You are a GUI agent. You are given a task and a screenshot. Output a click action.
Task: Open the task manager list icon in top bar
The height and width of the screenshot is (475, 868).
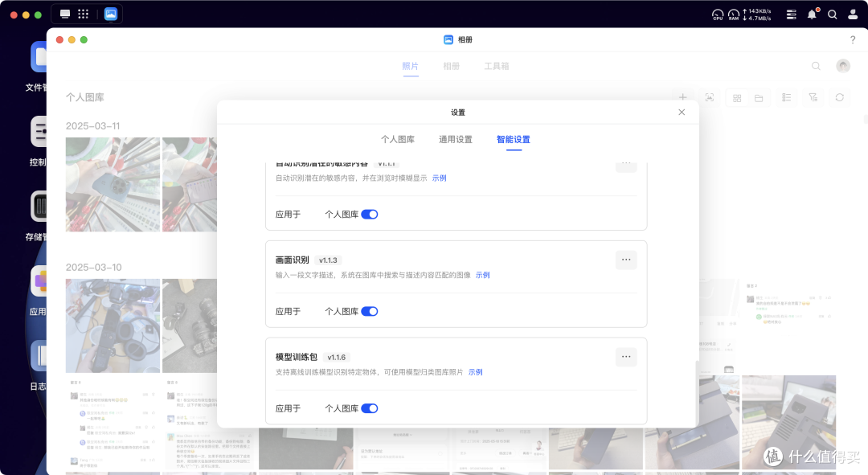[791, 15]
